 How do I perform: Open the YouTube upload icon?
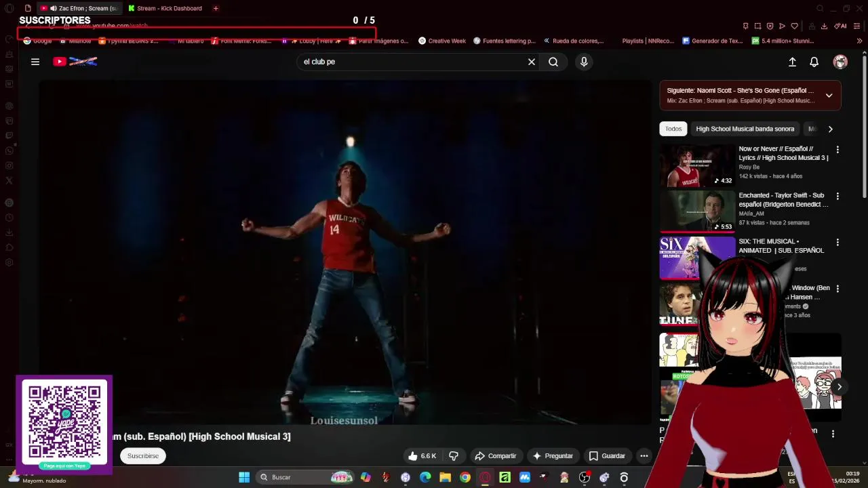(792, 62)
